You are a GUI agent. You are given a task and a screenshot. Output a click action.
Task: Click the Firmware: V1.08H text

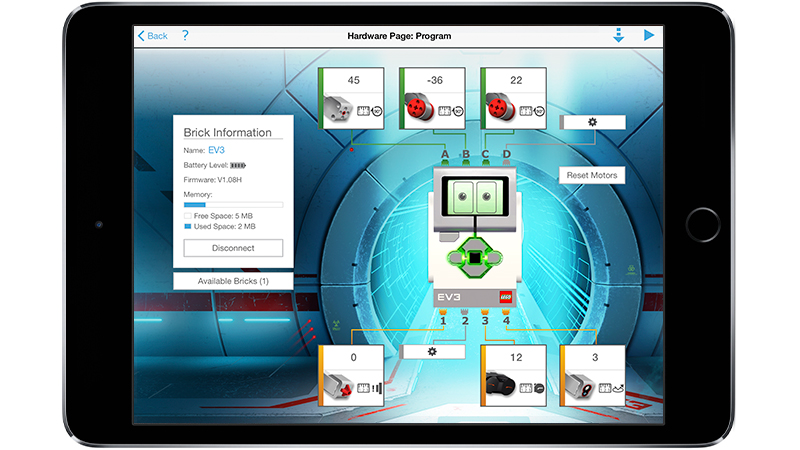click(x=213, y=180)
